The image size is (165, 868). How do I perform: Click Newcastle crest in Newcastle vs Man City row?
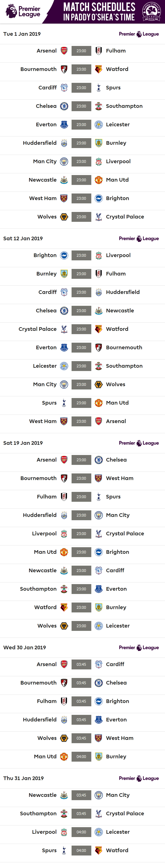(x=64, y=795)
